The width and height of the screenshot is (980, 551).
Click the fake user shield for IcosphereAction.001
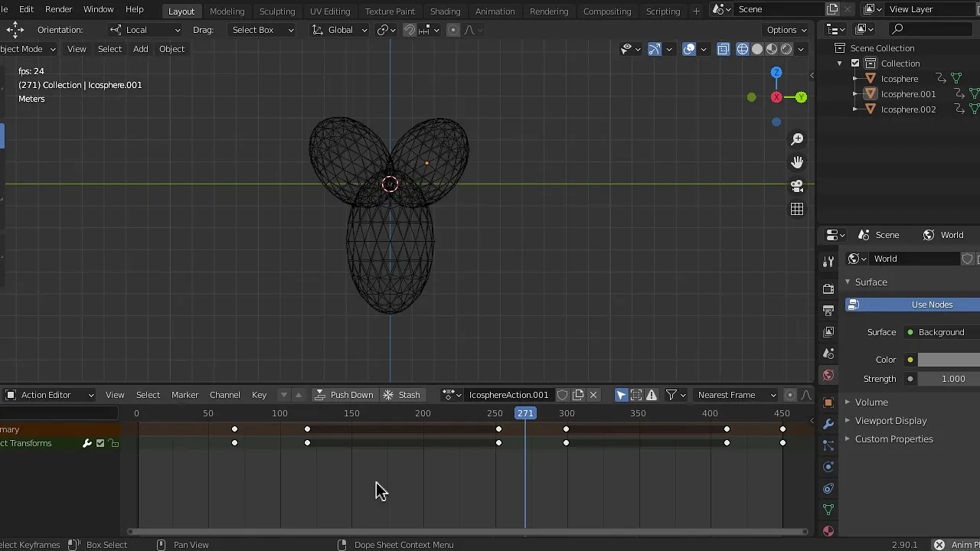[563, 395]
